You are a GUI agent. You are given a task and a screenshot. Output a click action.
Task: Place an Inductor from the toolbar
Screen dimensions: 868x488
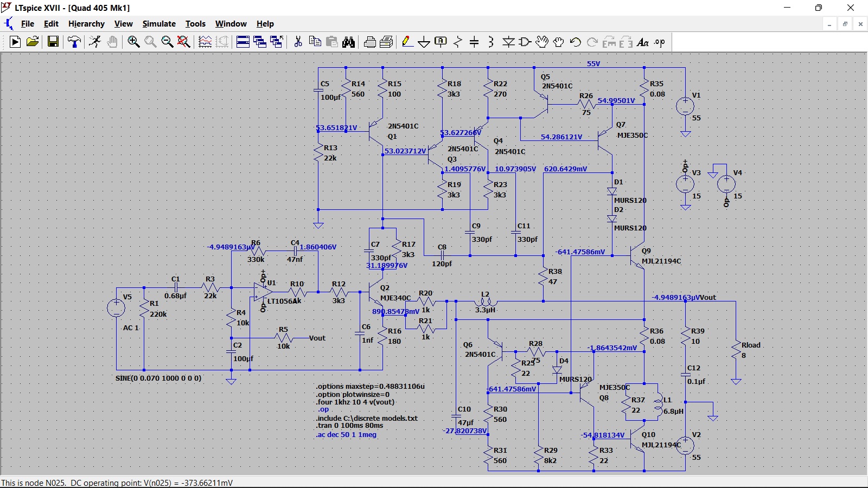(x=491, y=42)
